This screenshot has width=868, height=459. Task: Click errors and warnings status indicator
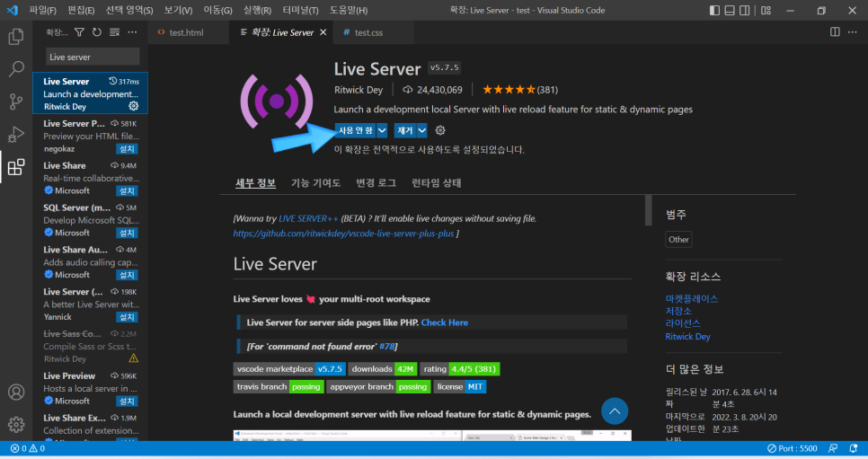(x=28, y=448)
